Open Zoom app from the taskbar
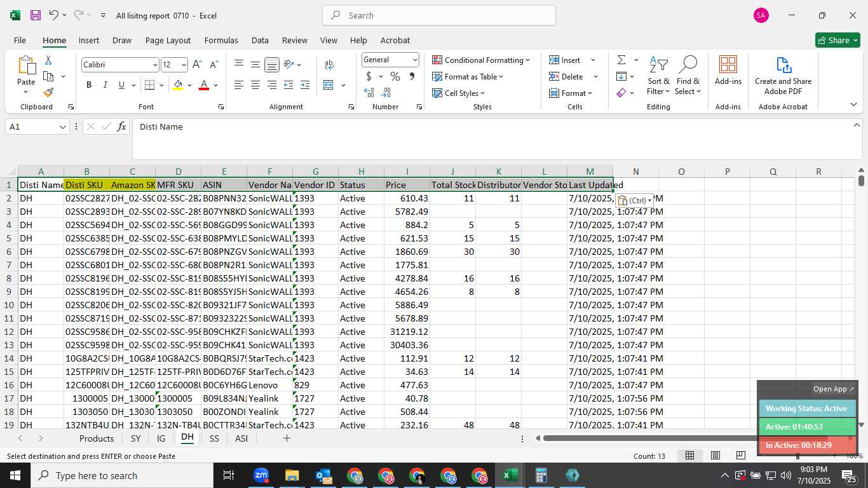Viewport: 868px width, 488px height. pos(261,475)
